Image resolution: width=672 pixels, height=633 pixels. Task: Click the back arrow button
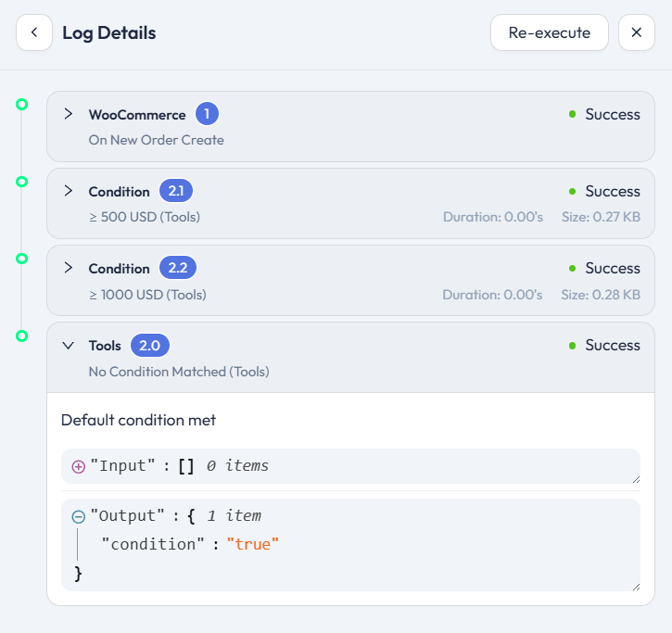(x=34, y=32)
